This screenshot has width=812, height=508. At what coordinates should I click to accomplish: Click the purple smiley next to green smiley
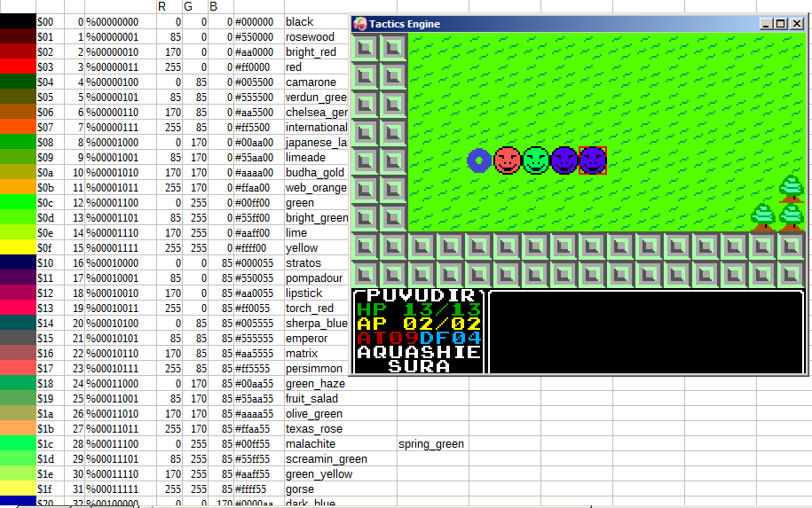click(564, 160)
